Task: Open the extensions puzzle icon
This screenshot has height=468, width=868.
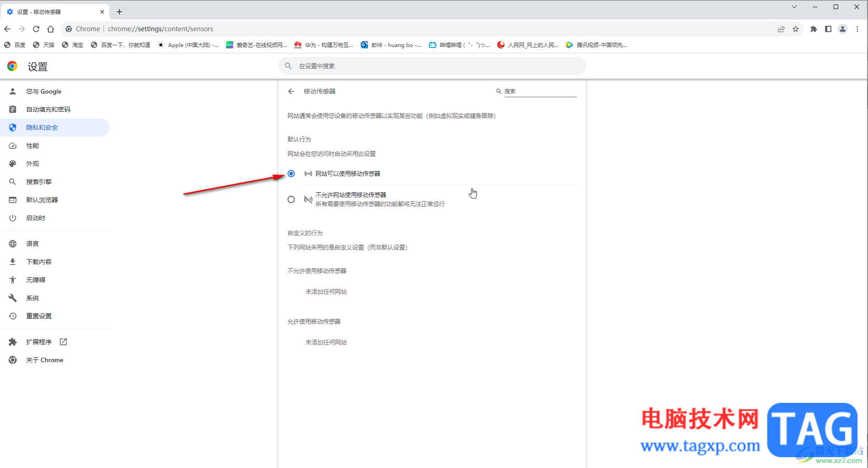Action: [x=814, y=29]
